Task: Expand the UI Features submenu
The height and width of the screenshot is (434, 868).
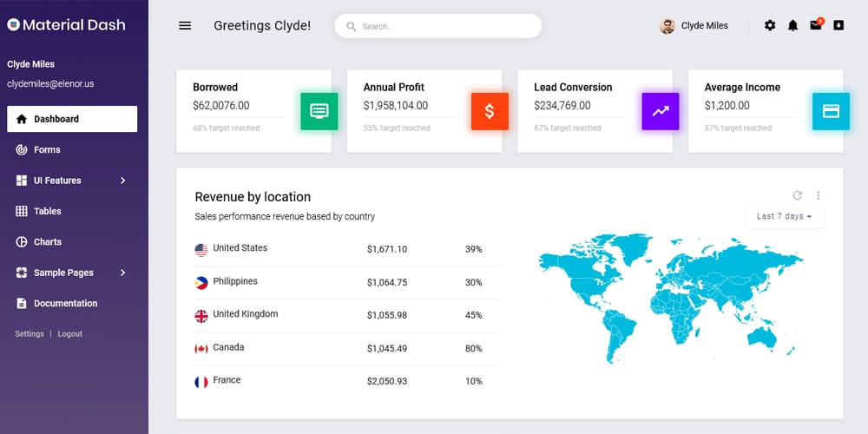Action: 122,181
